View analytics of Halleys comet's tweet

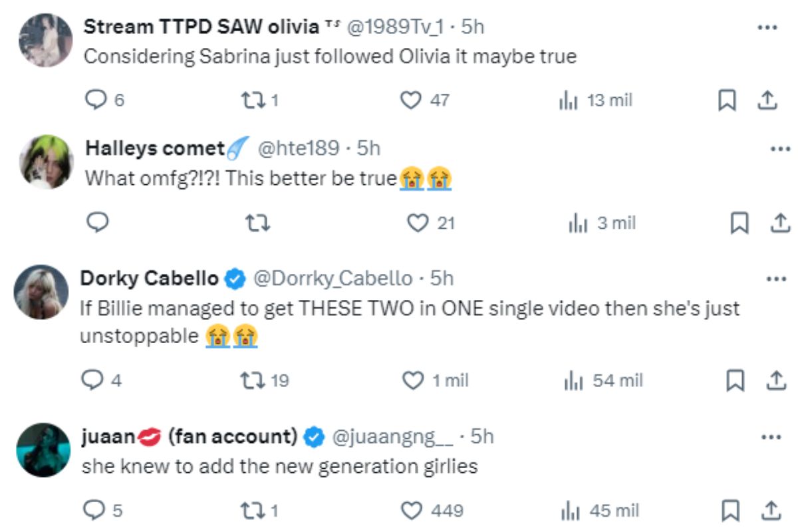(x=576, y=223)
